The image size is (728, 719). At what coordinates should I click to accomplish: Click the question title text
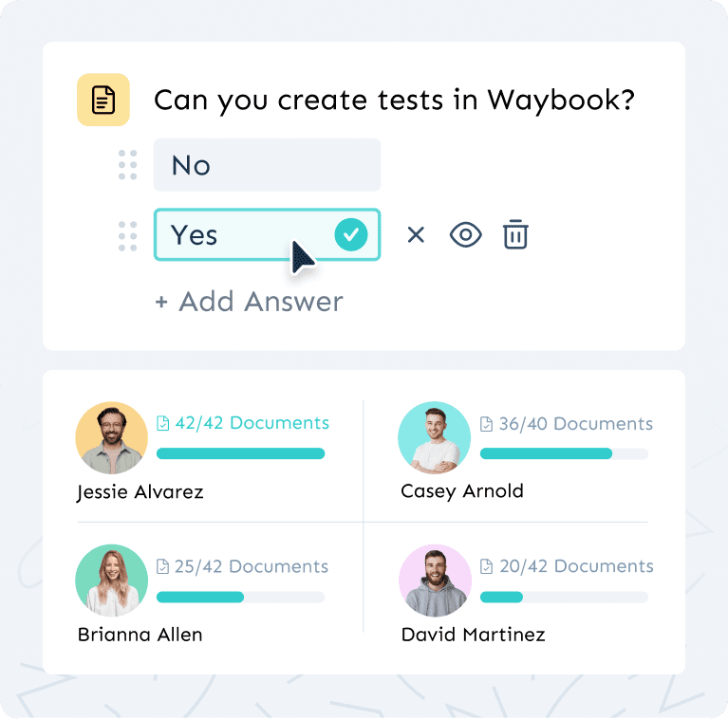(x=394, y=100)
